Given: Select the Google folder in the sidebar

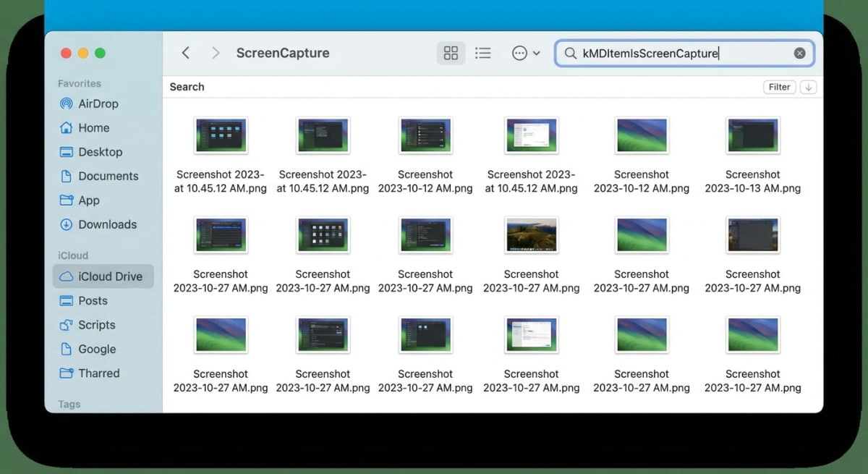Looking at the screenshot, I should click(95, 349).
